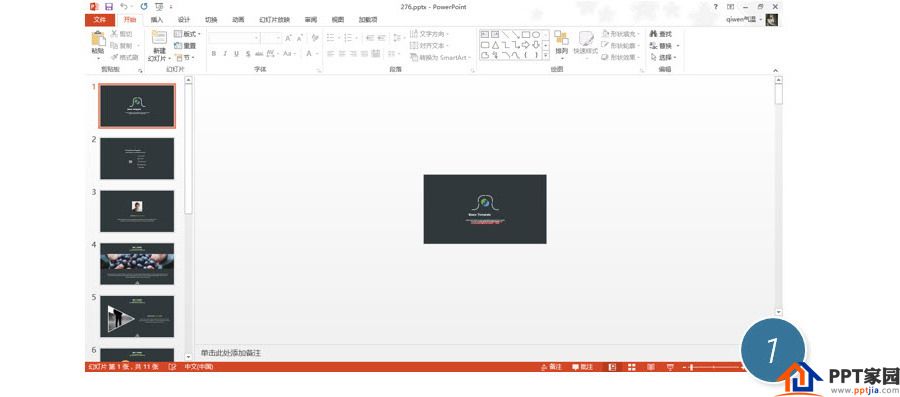
Task: Select the triangle shape in shapes gallery
Action: 495,45
